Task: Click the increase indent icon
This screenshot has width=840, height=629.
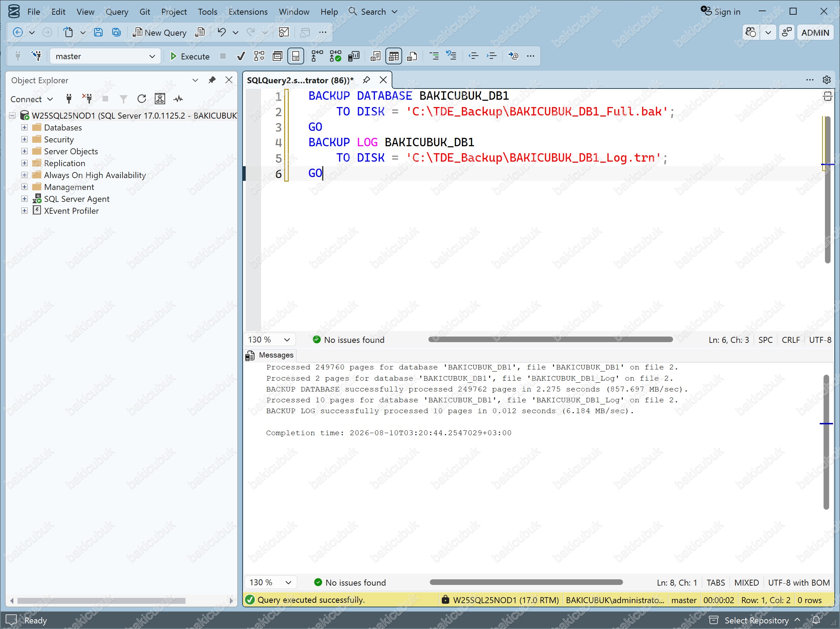Action: (491, 56)
